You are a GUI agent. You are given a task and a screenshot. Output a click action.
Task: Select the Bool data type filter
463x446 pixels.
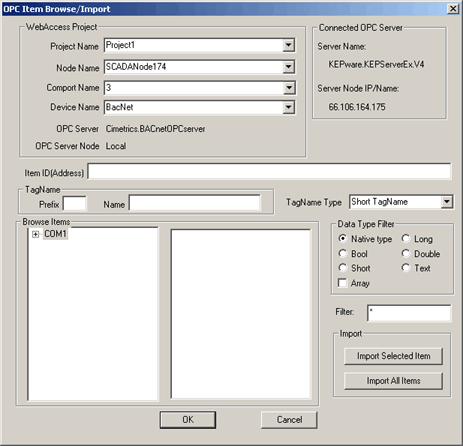pos(343,254)
